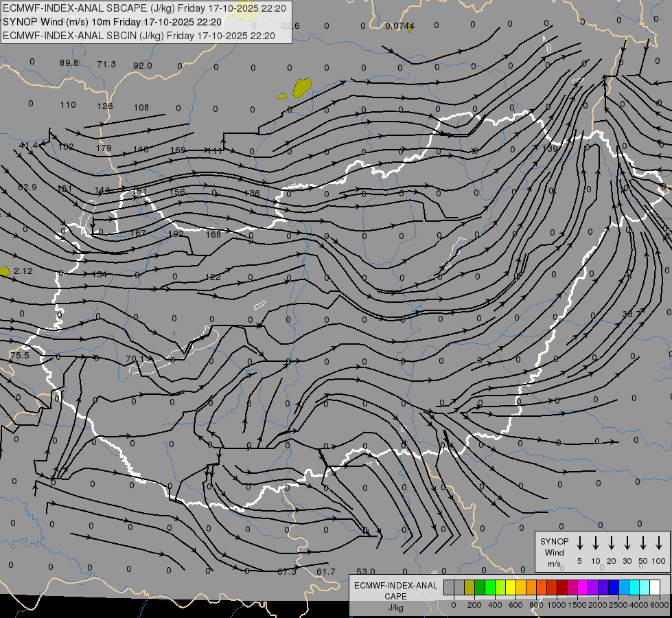Screen dimensions: 672x618
Task: Click the olive patch beside the 2.12 value
Action: click(4, 271)
